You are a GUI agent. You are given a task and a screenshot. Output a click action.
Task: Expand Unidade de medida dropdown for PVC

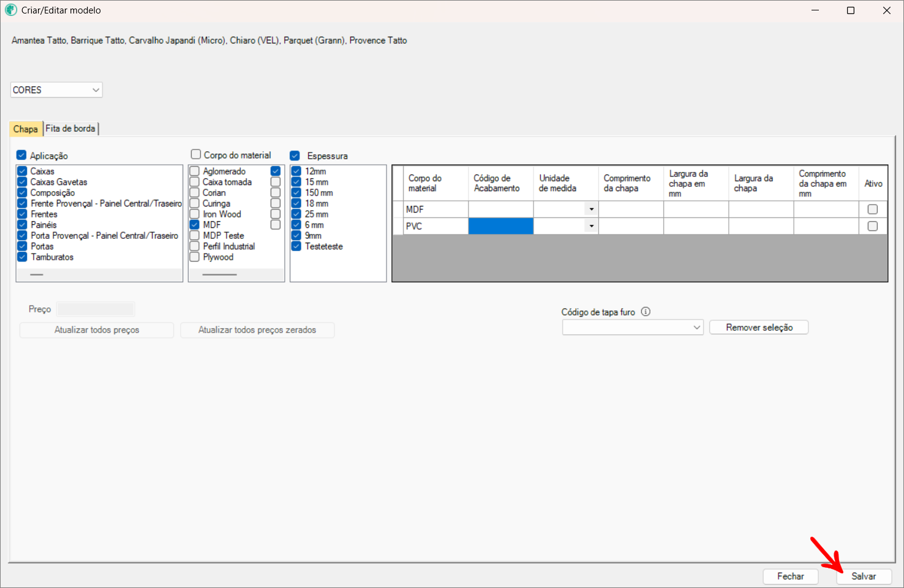(591, 226)
